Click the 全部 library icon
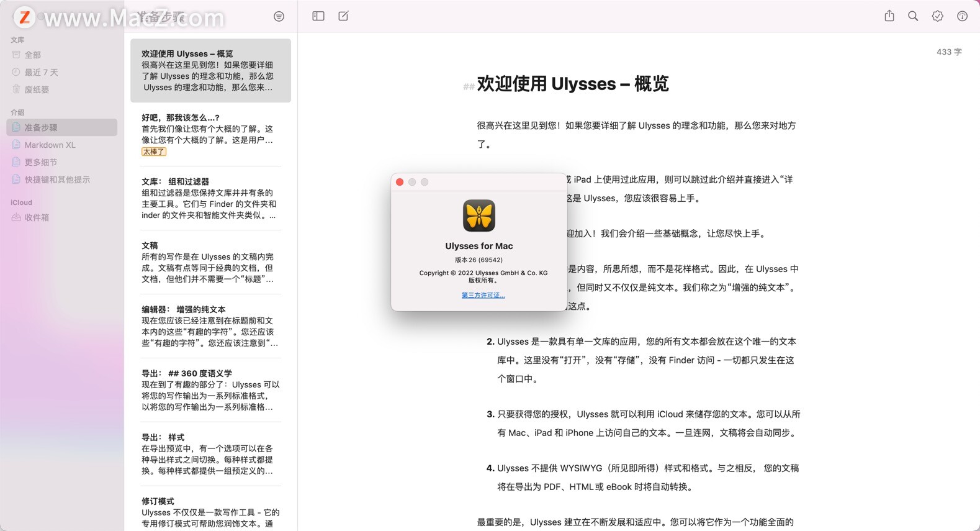 [16, 55]
